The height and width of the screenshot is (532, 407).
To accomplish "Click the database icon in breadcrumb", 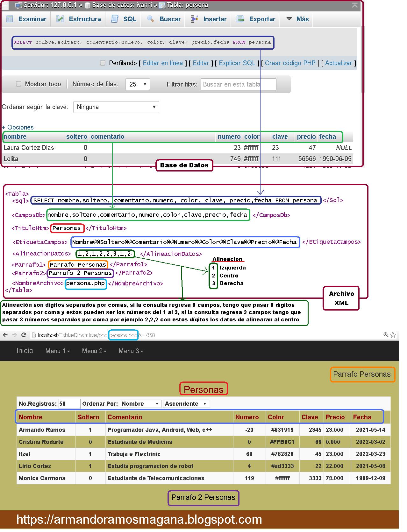I will pos(87,5).
